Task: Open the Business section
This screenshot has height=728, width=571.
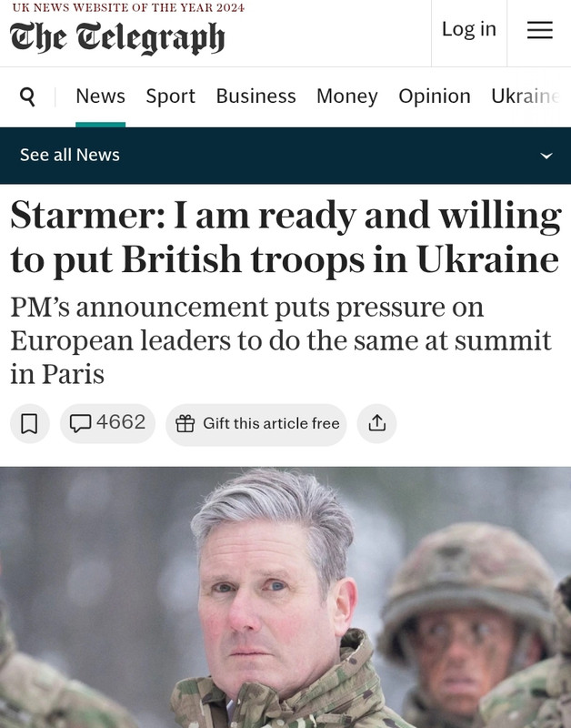Action: coord(255,96)
